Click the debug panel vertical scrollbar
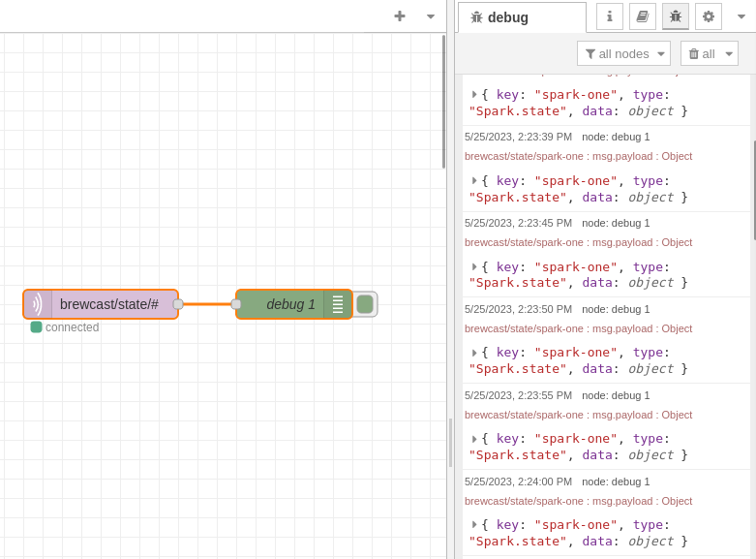This screenshot has width=756, height=559. point(754,190)
